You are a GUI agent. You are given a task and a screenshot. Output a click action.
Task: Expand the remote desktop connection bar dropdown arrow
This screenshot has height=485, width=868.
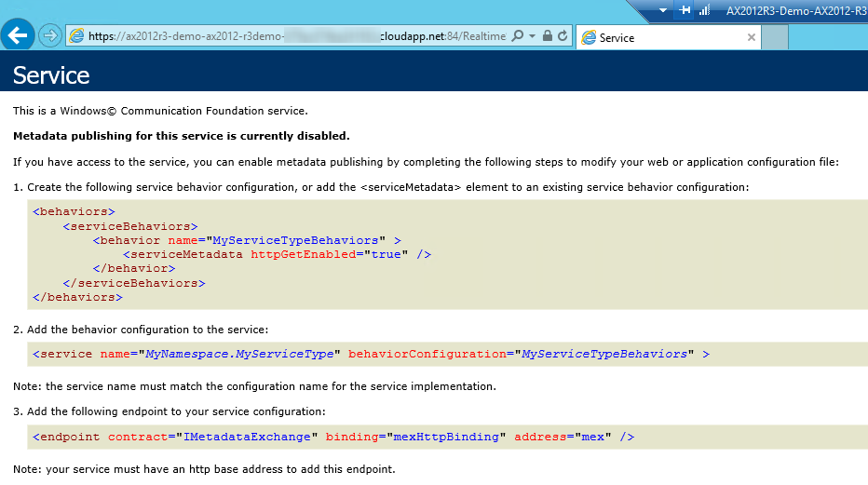(663, 10)
